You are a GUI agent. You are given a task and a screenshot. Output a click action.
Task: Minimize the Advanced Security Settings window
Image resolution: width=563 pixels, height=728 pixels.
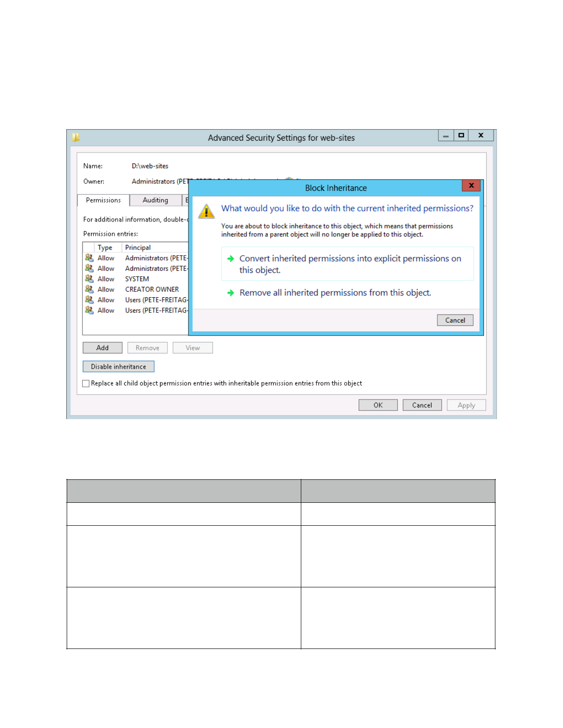446,136
